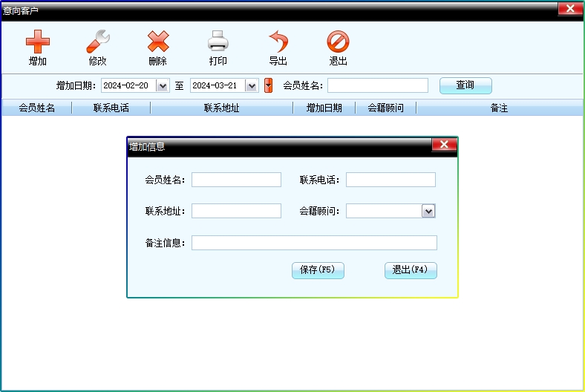The height and width of the screenshot is (392, 585).
Task: Select the 联系地址 input field in the dialog
Action: coord(236,211)
